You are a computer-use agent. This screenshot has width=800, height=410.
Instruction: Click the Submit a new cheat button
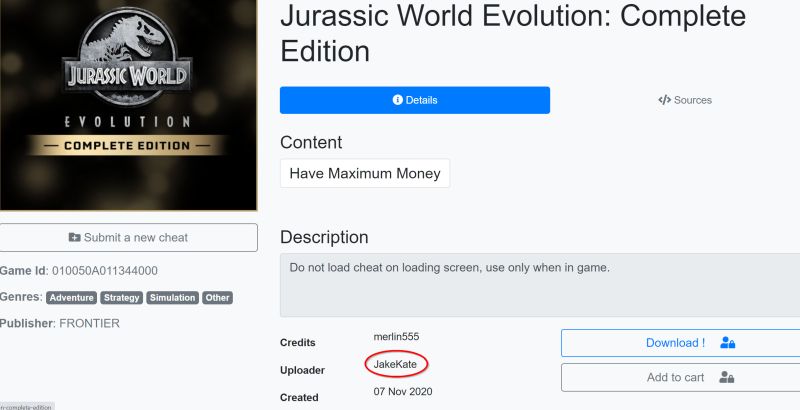coord(129,237)
